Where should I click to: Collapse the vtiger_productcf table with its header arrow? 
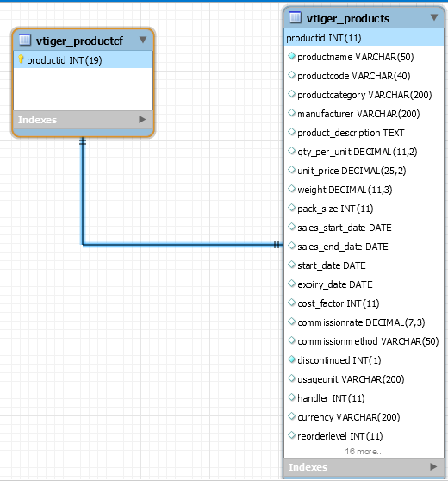[143, 40]
